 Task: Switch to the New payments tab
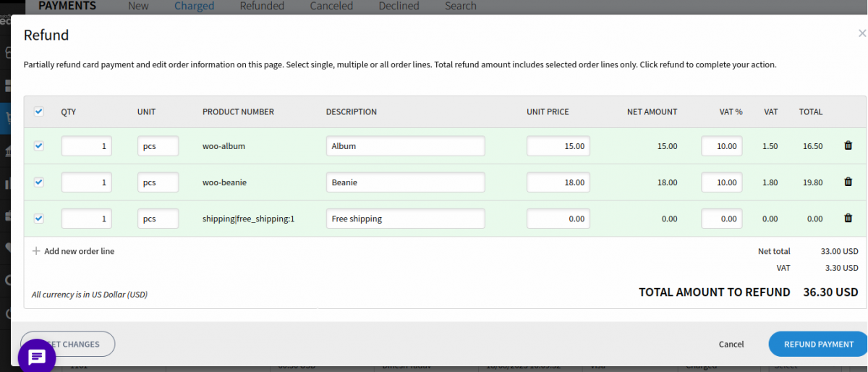pyautogui.click(x=138, y=6)
